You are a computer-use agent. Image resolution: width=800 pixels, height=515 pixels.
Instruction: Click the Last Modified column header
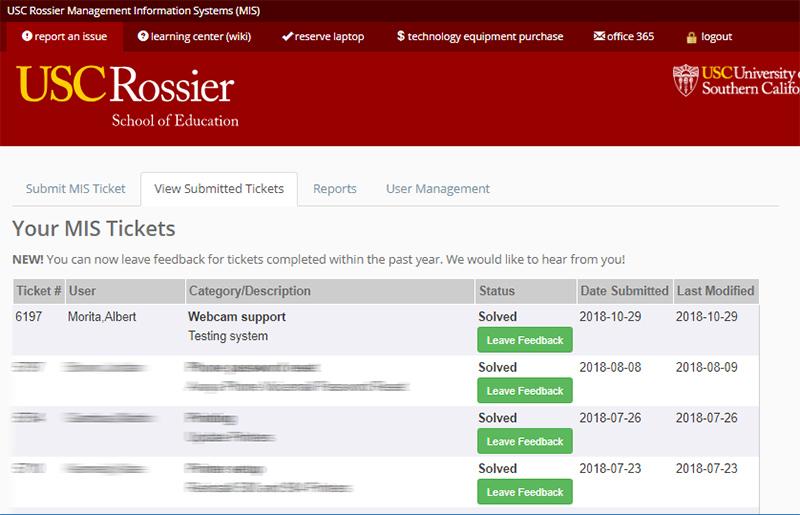coord(715,291)
